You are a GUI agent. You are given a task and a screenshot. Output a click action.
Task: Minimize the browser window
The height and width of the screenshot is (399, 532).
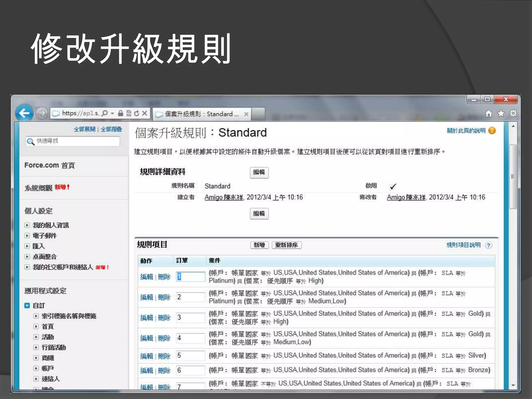[x=474, y=99]
